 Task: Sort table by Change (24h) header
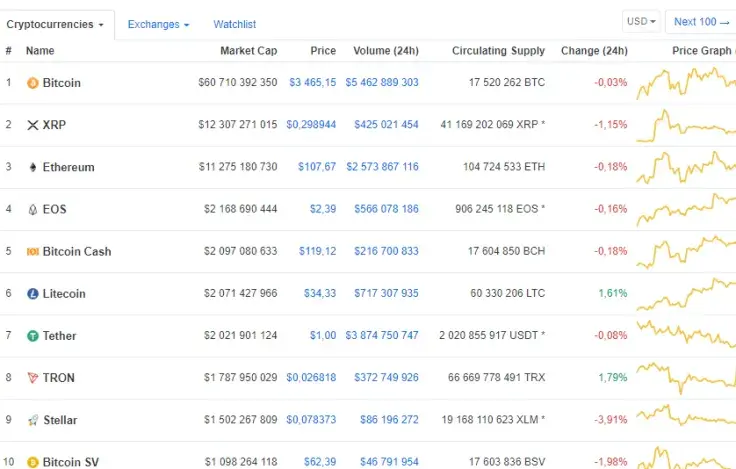[x=594, y=51]
